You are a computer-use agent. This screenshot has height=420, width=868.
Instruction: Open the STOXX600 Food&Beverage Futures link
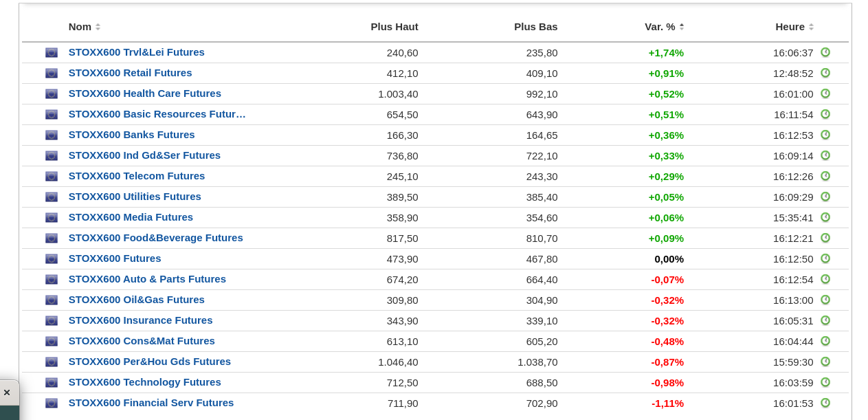155,238
